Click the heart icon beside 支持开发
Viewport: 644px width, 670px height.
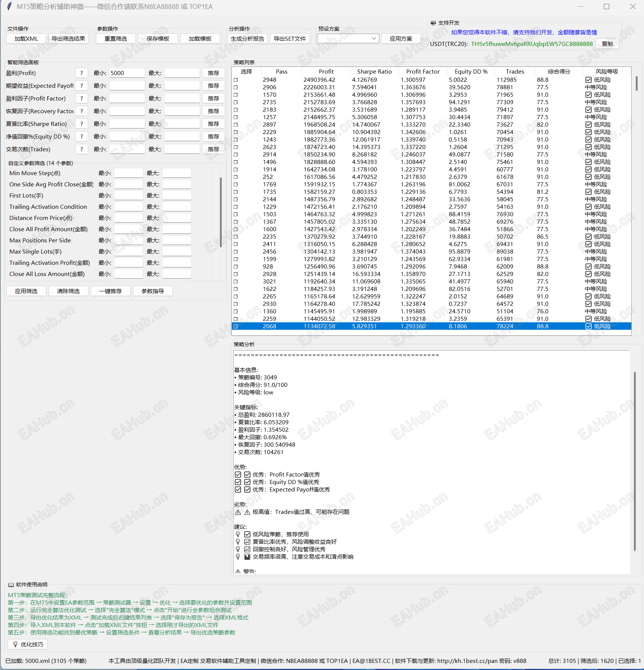[x=433, y=23]
